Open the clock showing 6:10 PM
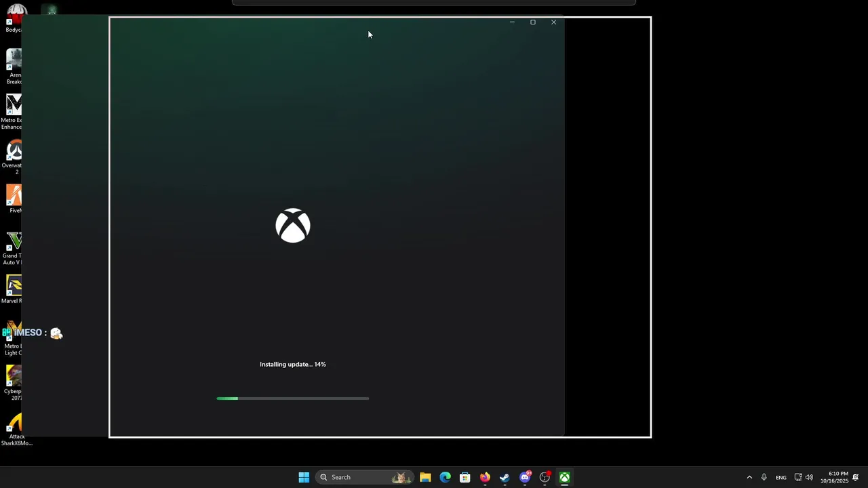This screenshot has height=488, width=868. 834,477
